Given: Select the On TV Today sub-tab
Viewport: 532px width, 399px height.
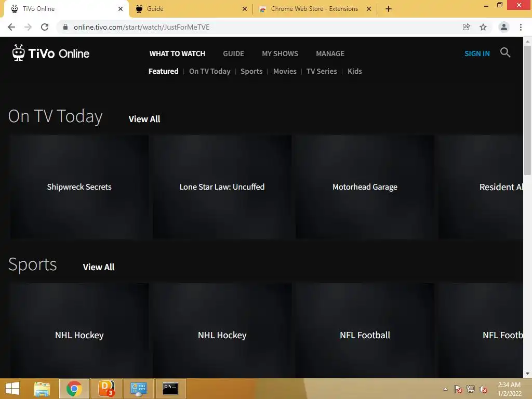Looking at the screenshot, I should [x=210, y=71].
